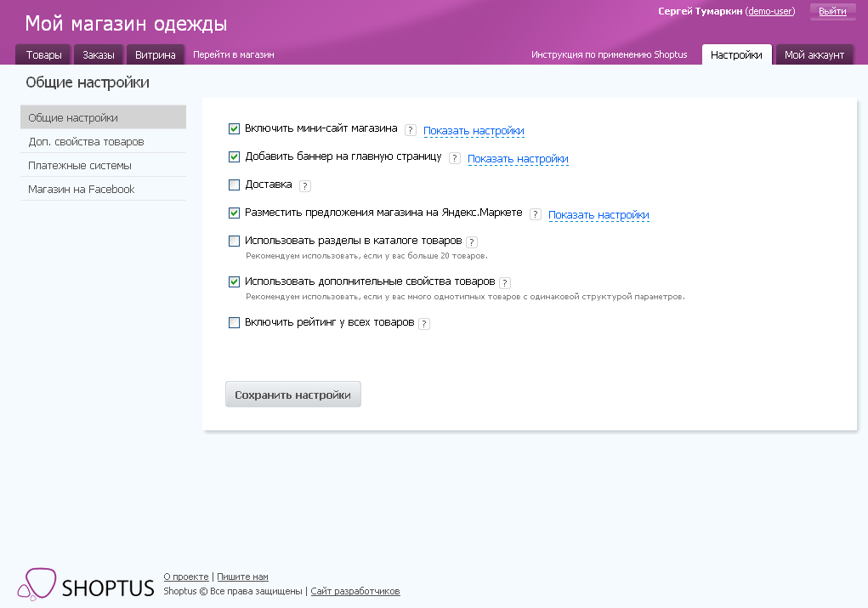Open help for 'Включить мини-сайт магазина'

click(410, 128)
